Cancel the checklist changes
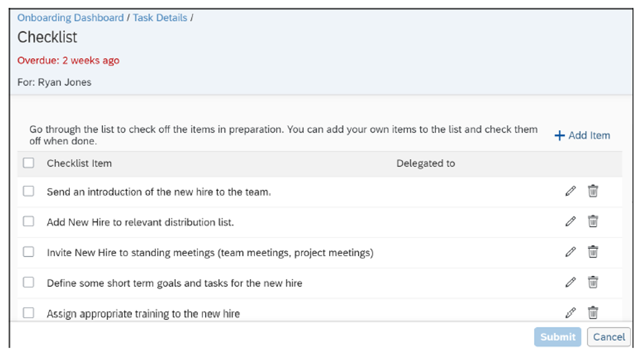Image resolution: width=644 pixels, height=356 pixels. point(609,336)
